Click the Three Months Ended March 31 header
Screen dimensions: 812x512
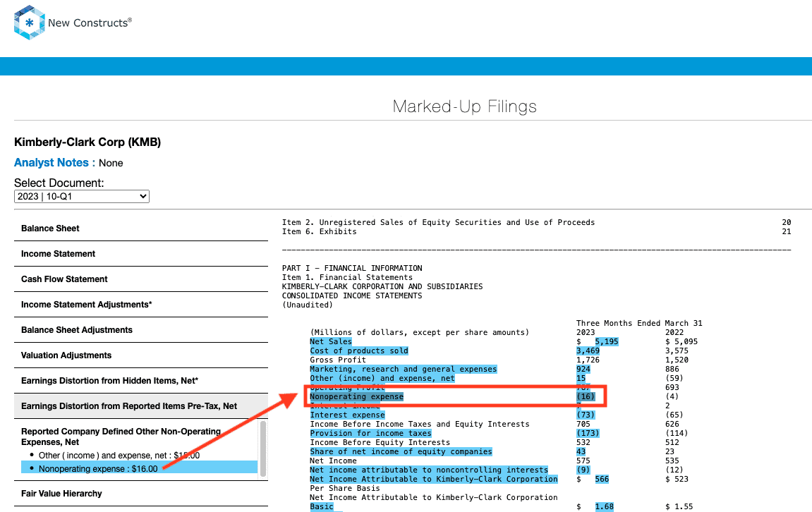640,323
